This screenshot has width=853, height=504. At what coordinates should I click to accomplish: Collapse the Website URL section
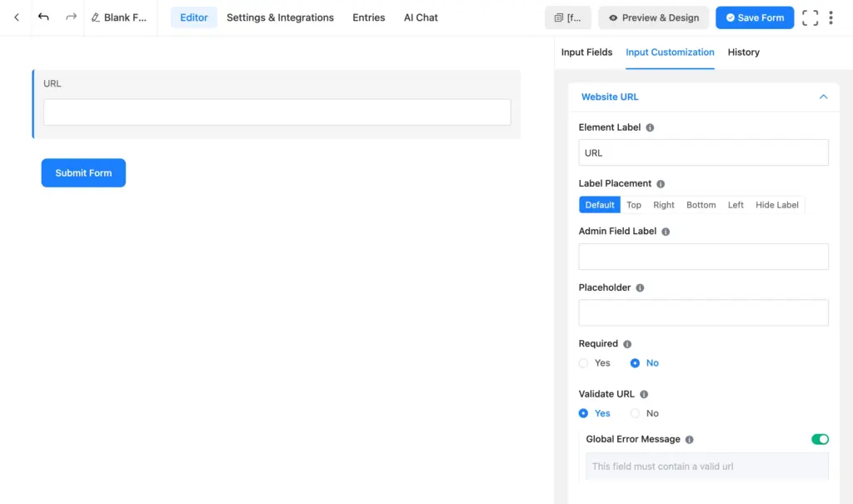[823, 97]
